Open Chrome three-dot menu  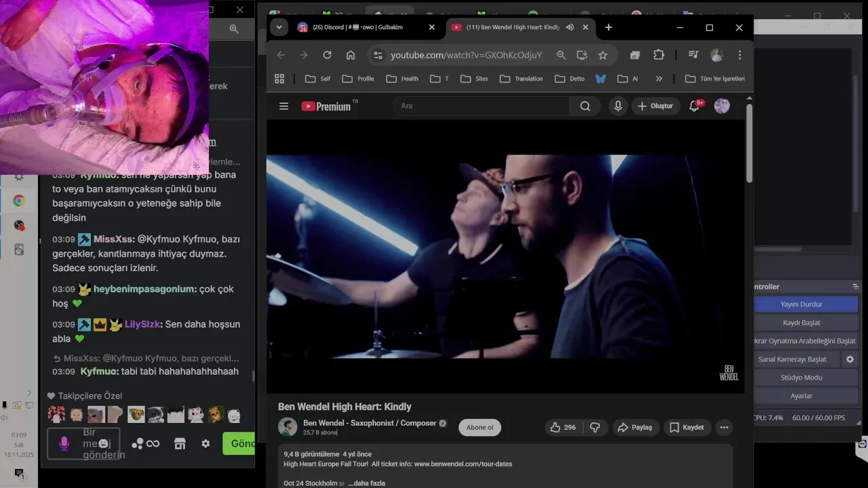click(x=740, y=55)
